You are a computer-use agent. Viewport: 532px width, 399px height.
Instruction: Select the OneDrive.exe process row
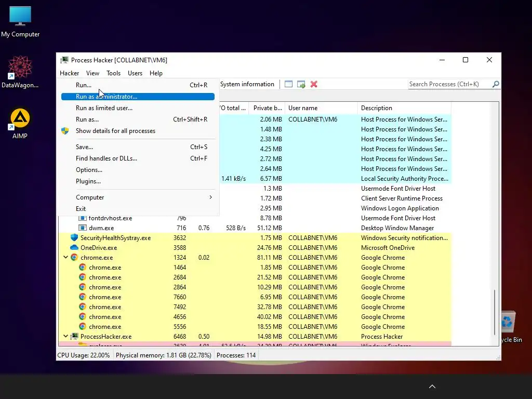click(x=255, y=248)
